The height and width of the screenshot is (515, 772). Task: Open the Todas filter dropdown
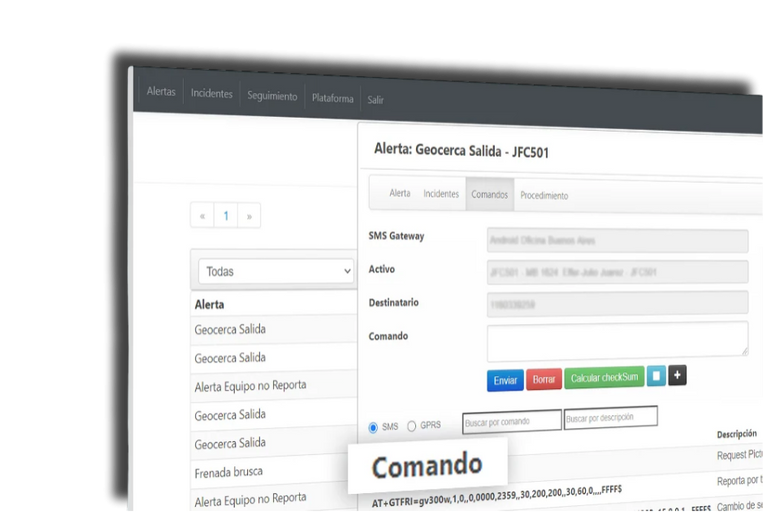[x=277, y=271]
